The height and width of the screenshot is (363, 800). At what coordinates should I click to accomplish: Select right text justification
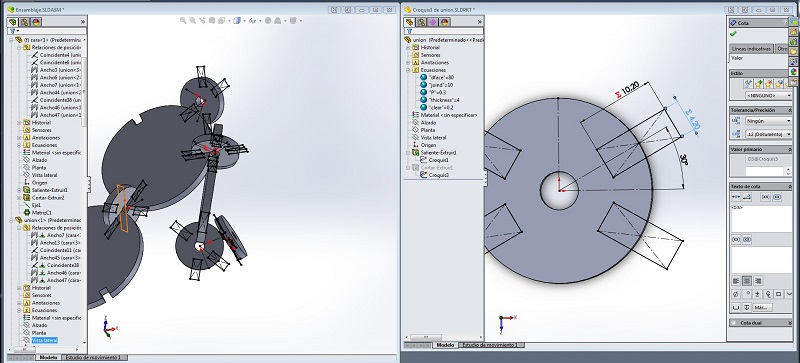point(758,281)
